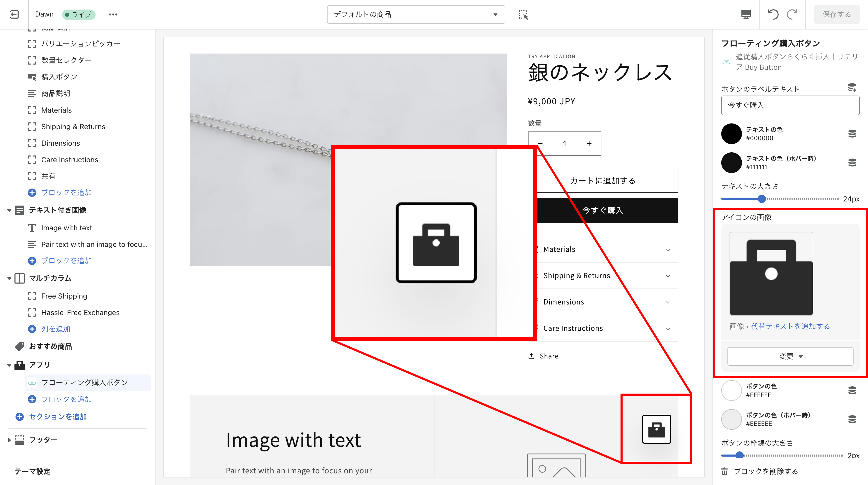Open the 変更 image change dropdown
868x485 pixels.
[x=790, y=356]
